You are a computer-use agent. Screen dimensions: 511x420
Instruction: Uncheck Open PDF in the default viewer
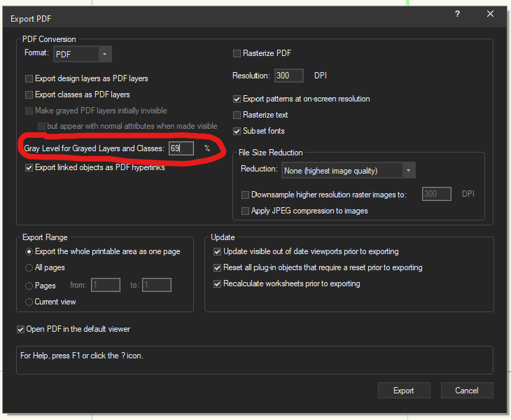[21, 329]
